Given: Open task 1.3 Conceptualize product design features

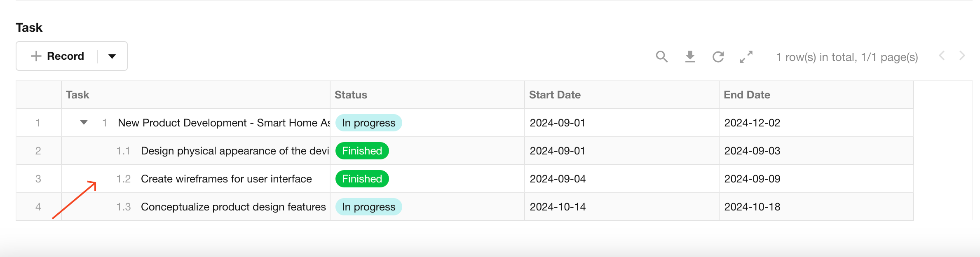Looking at the screenshot, I should (233, 207).
